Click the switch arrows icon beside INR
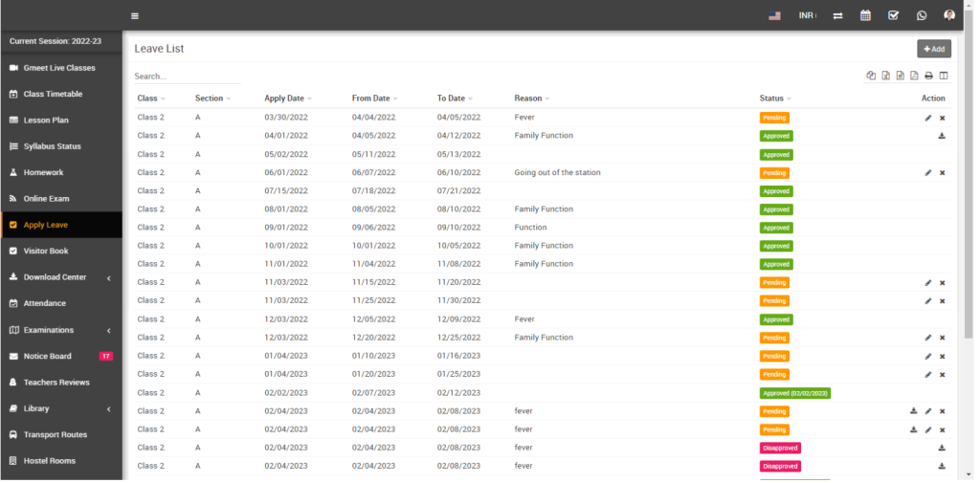 coord(837,15)
